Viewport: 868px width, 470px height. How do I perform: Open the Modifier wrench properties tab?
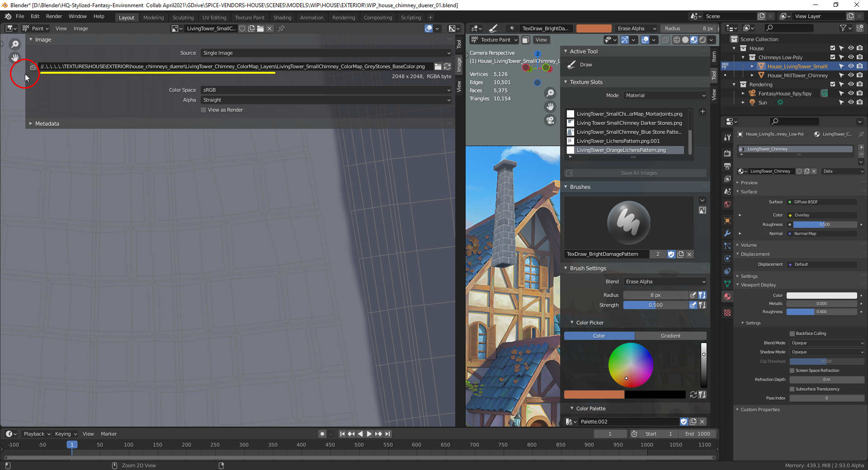(727, 233)
